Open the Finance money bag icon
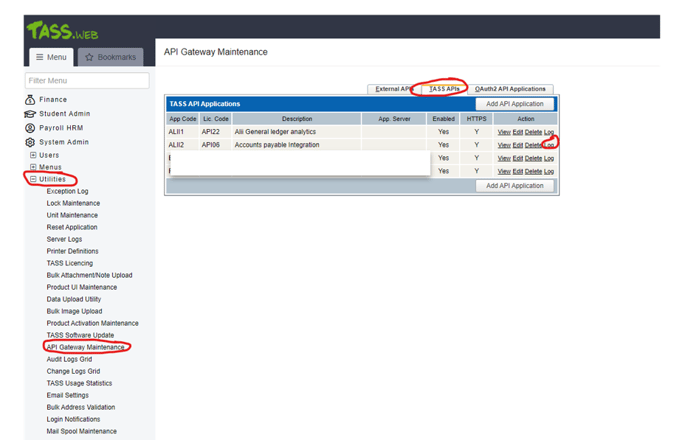688x440 pixels. 30,100
